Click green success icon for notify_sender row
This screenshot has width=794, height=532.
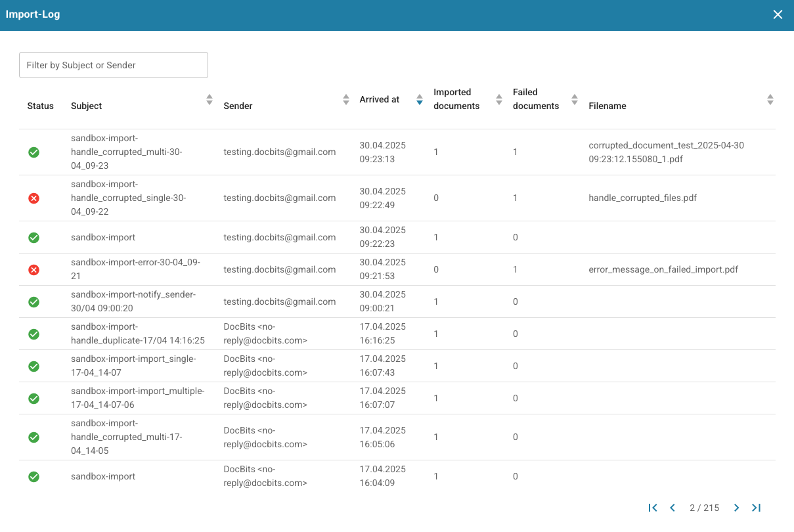[x=33, y=301]
